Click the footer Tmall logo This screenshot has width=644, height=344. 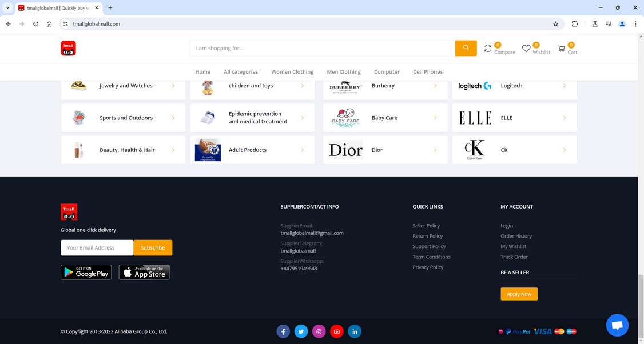pyautogui.click(x=69, y=212)
